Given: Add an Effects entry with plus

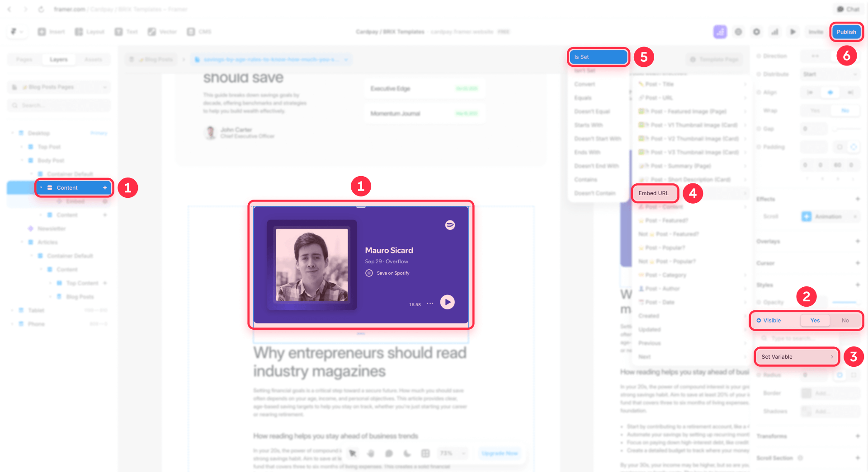Looking at the screenshot, I should tap(857, 199).
